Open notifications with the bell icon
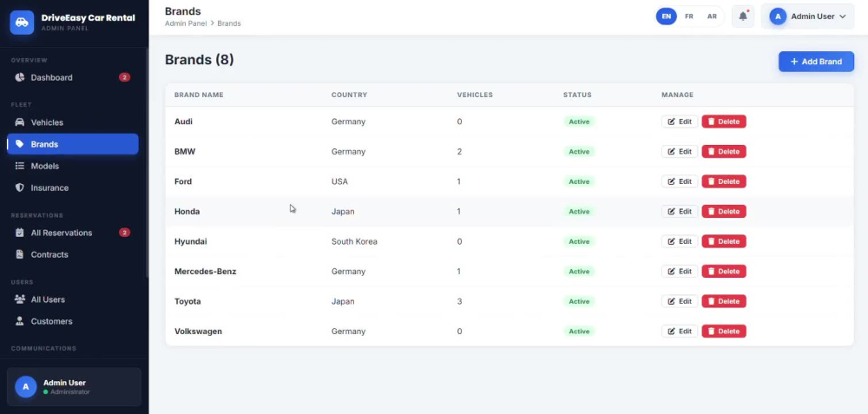This screenshot has height=414, width=868. coord(743,16)
